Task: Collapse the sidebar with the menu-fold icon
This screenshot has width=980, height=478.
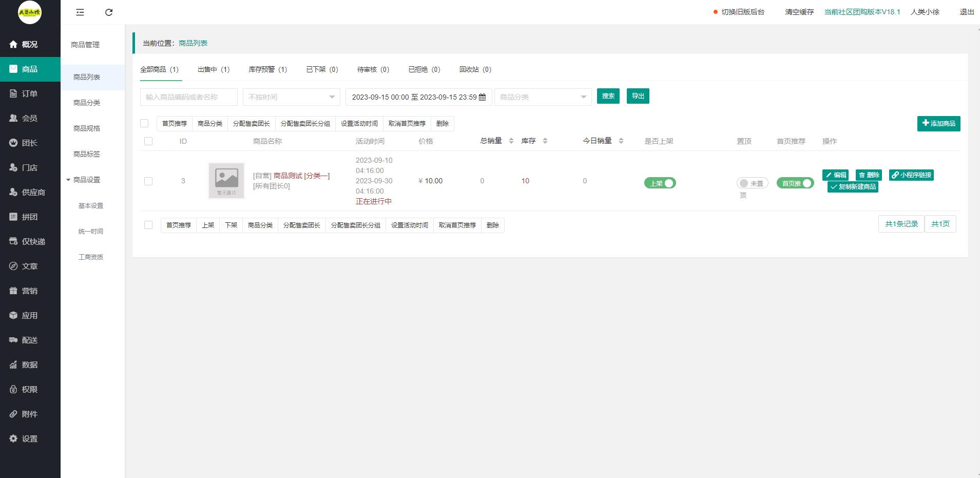Action: click(80, 12)
